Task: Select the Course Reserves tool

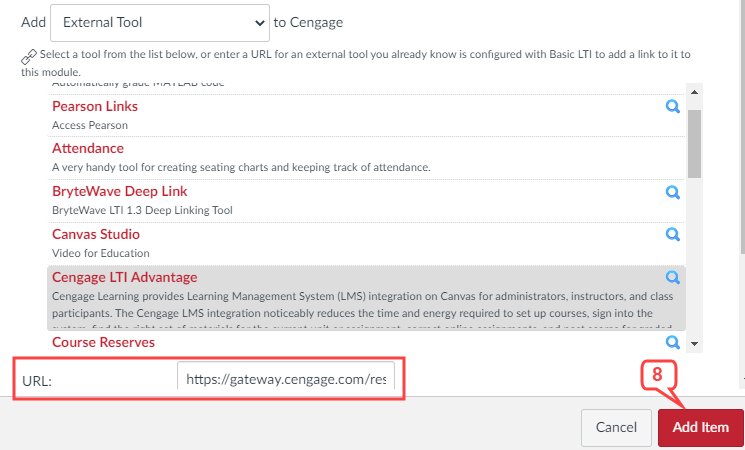Action: pos(104,342)
